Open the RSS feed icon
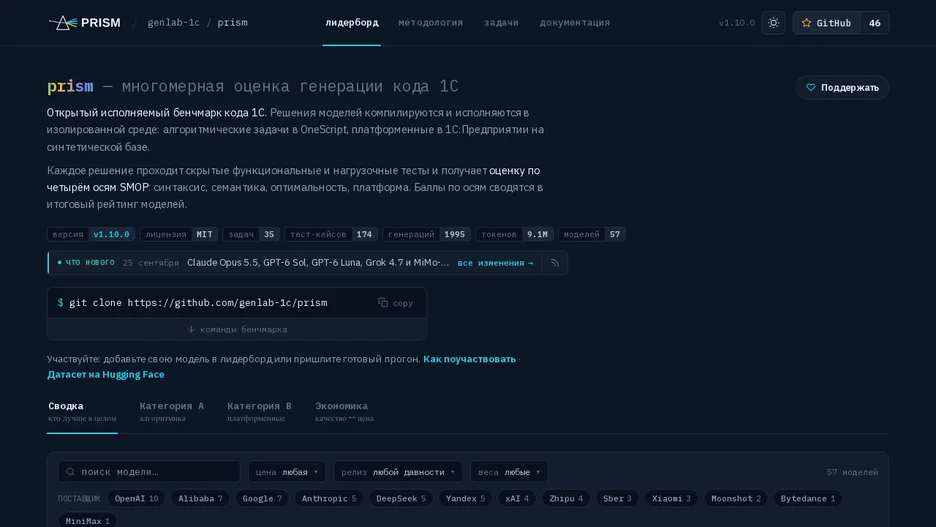936x527 pixels. (555, 263)
